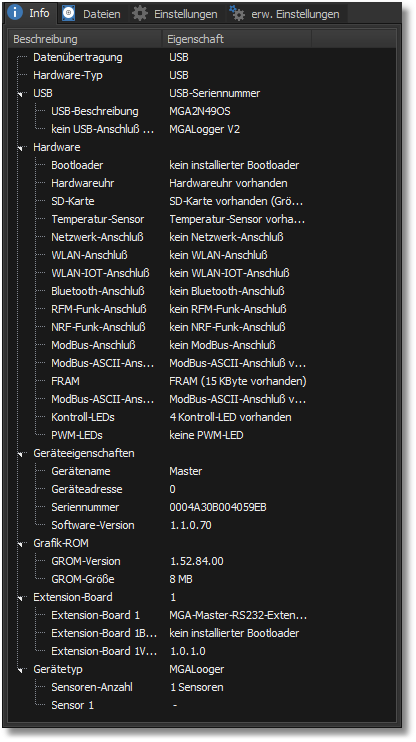Collapse the Extension-Board node
The image size is (416, 742).
21,598
